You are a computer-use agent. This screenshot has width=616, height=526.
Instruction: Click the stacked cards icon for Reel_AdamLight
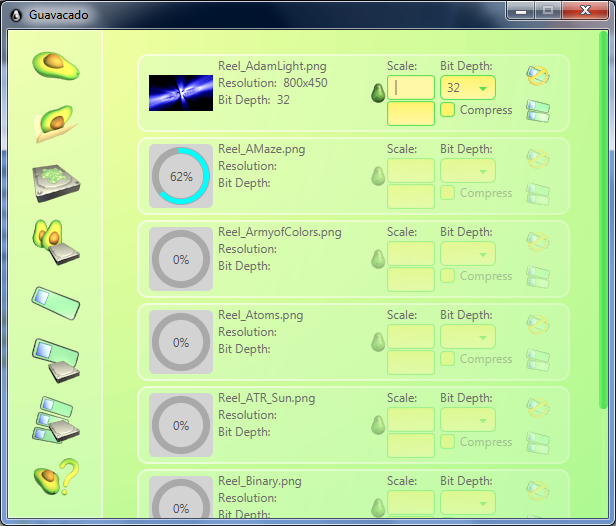tap(538, 111)
